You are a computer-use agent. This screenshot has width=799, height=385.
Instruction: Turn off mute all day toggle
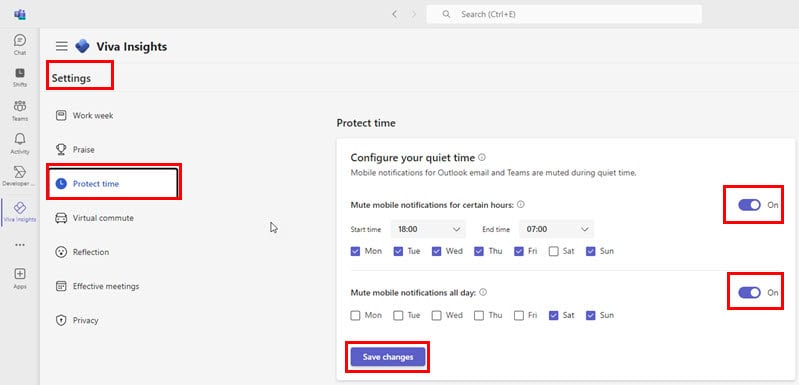pyautogui.click(x=749, y=292)
